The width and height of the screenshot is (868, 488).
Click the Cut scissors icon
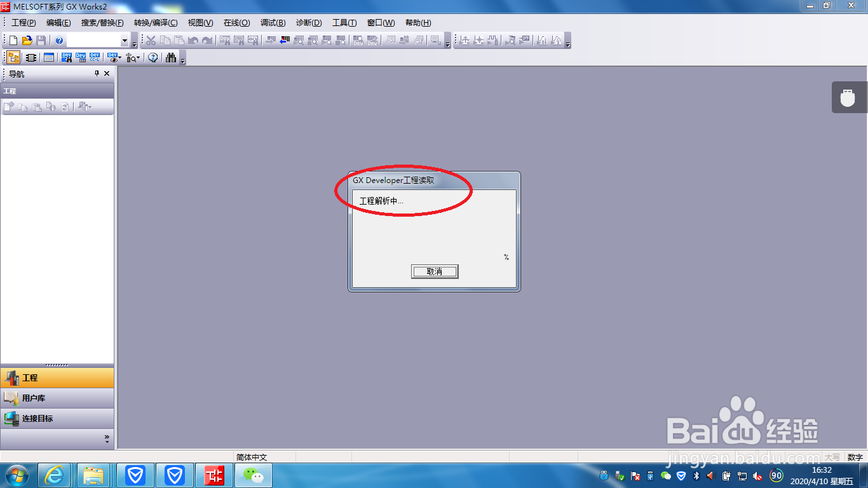pyautogui.click(x=151, y=41)
